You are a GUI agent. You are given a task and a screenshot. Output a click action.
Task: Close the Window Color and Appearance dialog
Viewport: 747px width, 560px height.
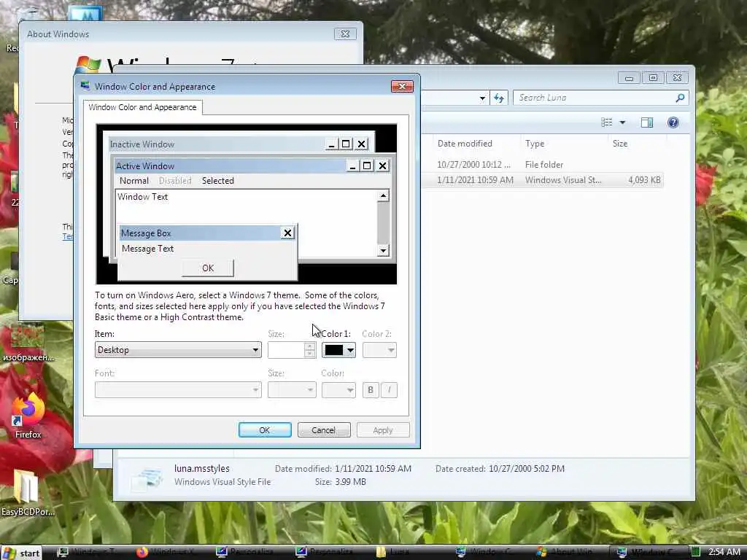coord(402,86)
